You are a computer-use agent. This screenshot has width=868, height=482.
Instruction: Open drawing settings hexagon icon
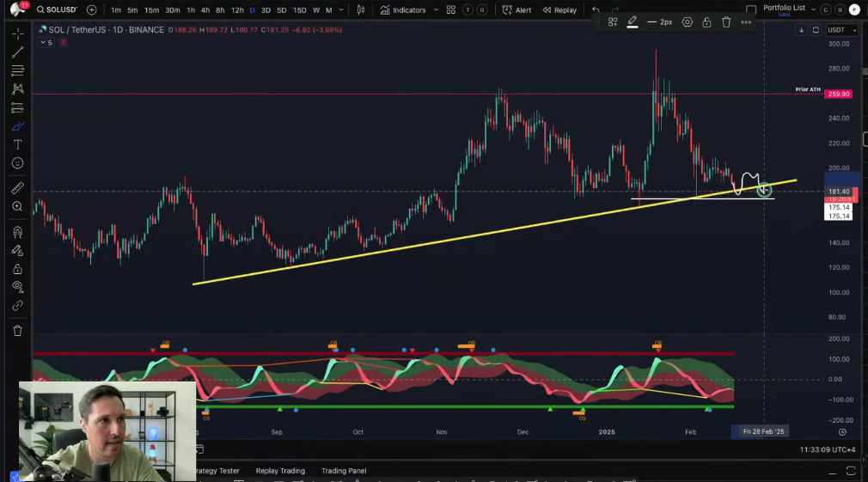[687, 22]
